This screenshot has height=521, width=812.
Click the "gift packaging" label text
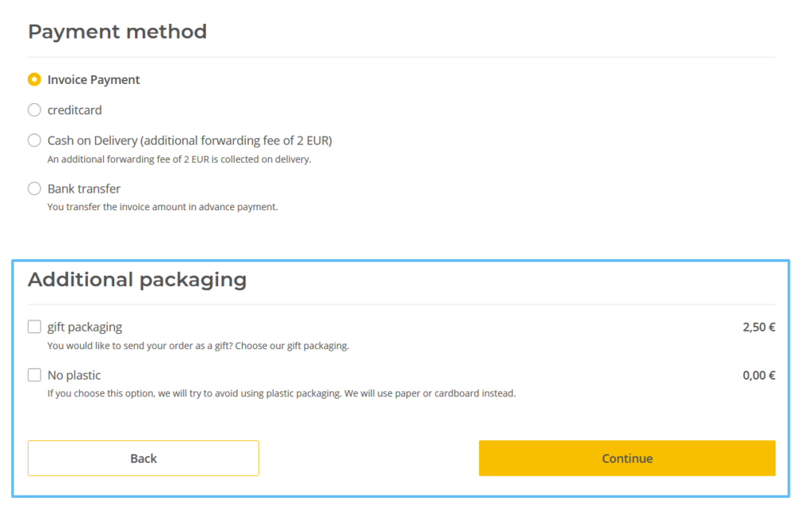click(x=85, y=327)
